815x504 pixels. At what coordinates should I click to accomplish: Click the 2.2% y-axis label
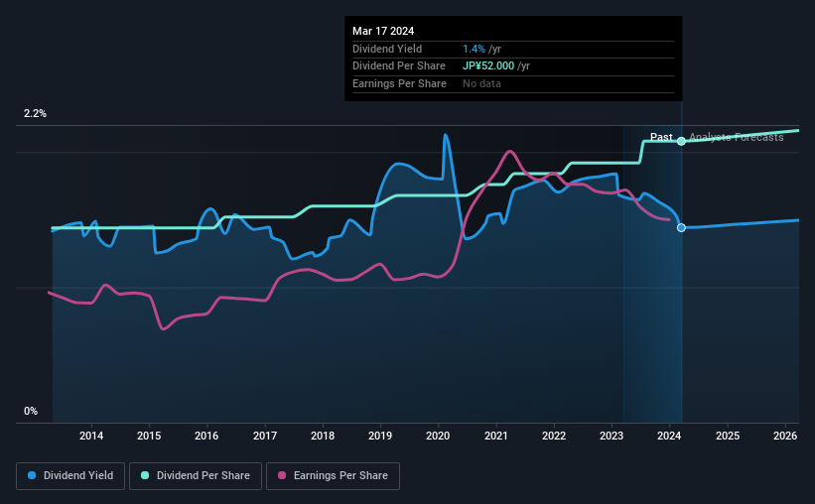[35, 113]
